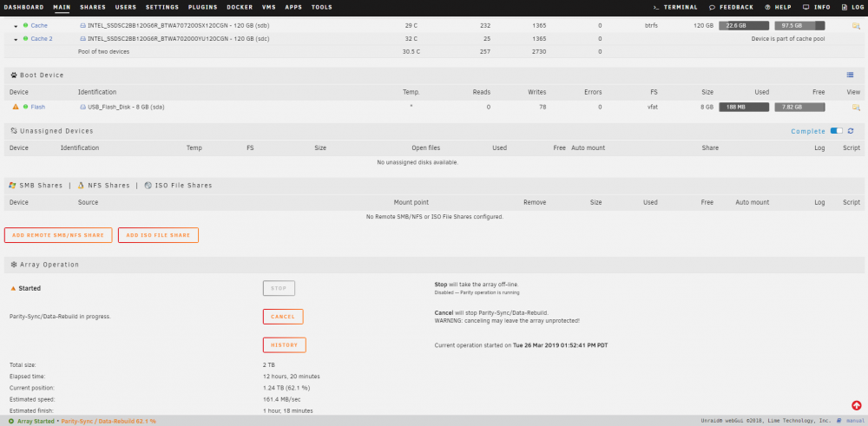Screen dimensions: 868x426
Task: Click the drive icon before USB_Flash_Disk
Action: 83,107
